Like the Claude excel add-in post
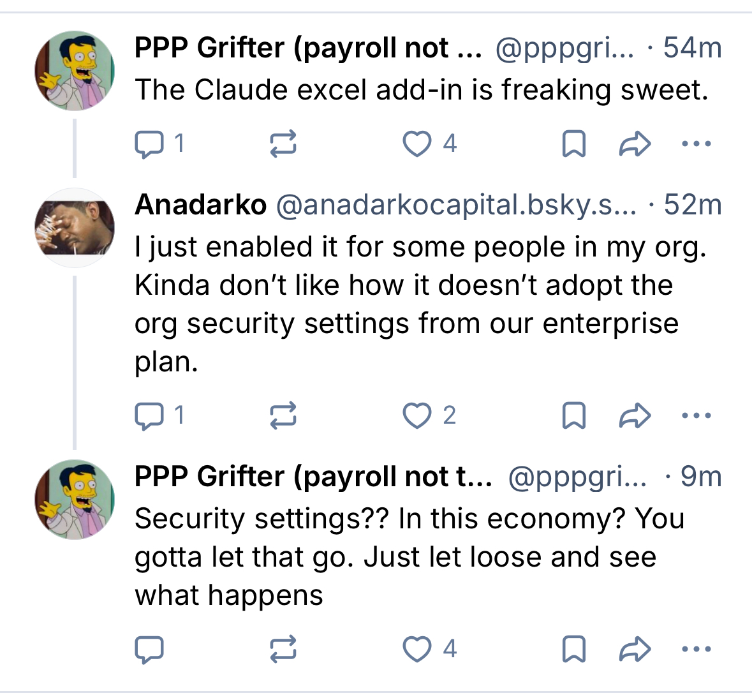 (x=417, y=144)
